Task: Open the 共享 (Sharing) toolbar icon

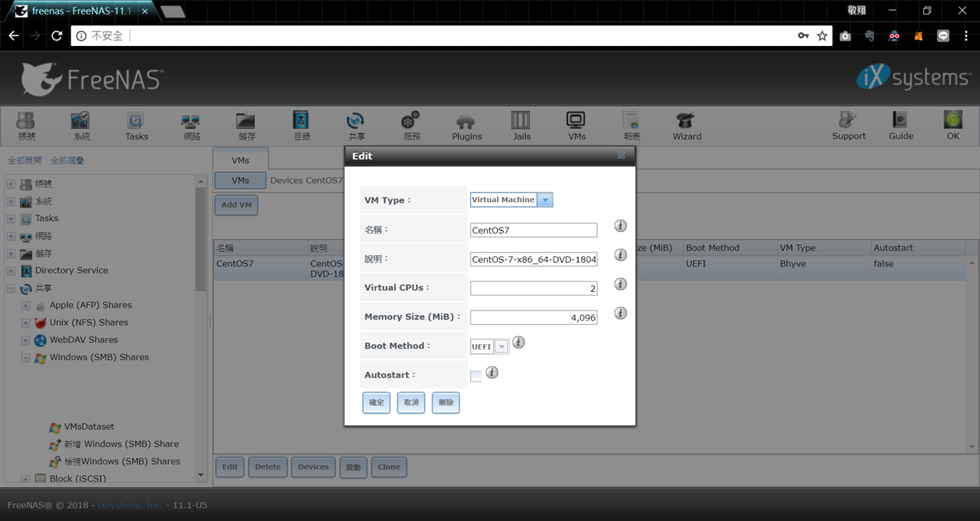Action: [356, 126]
